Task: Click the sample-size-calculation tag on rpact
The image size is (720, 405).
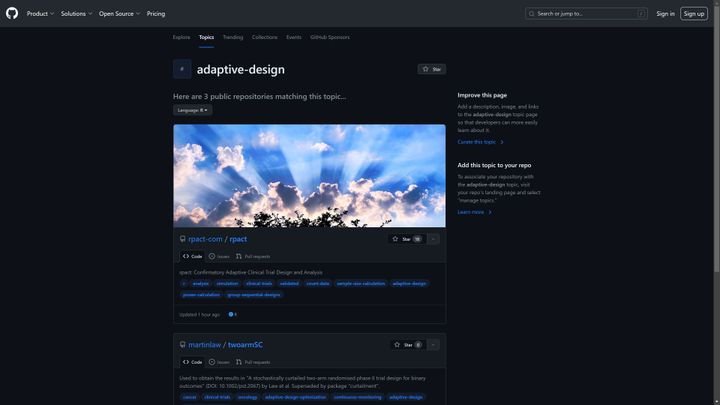Action: pyautogui.click(x=361, y=283)
